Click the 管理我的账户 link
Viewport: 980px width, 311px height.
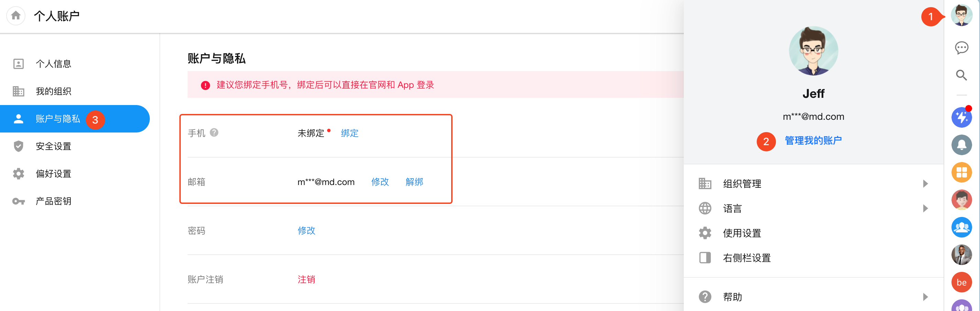click(x=813, y=141)
